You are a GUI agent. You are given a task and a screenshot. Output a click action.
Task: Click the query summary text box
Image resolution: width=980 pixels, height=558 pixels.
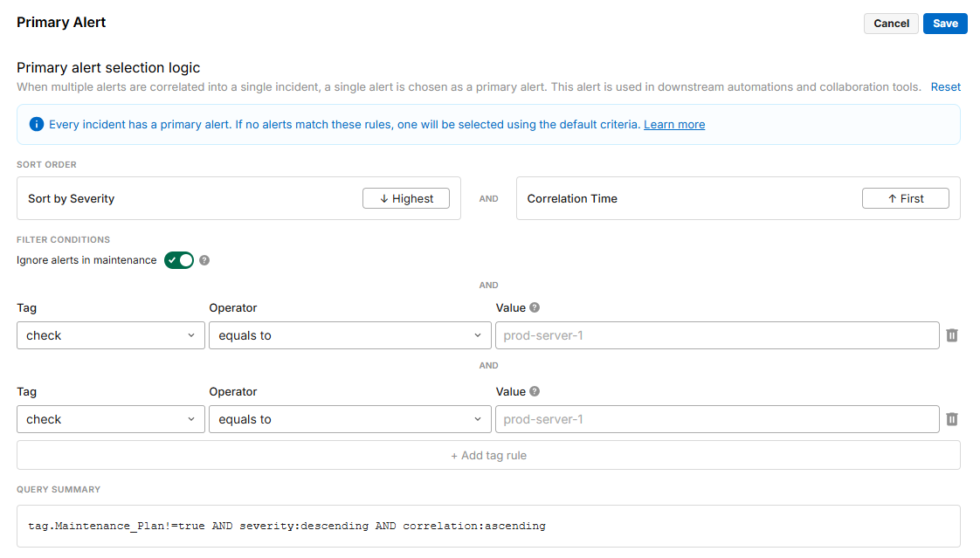pyautogui.click(x=489, y=527)
